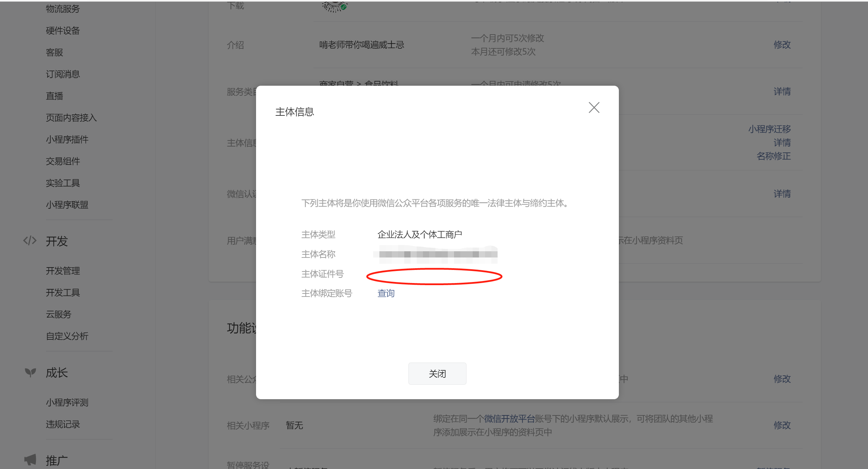Go to 开发管理 page
Viewport: 868px width, 469px height.
coord(63,271)
